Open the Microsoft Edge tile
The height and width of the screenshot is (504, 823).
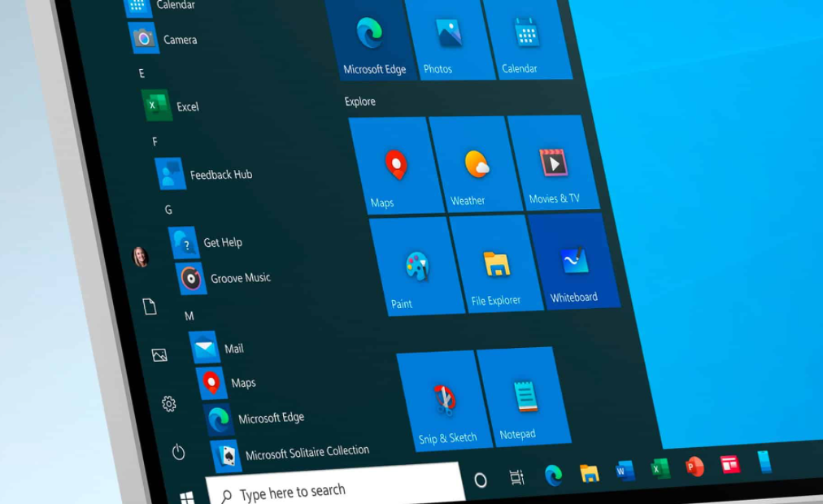372,41
